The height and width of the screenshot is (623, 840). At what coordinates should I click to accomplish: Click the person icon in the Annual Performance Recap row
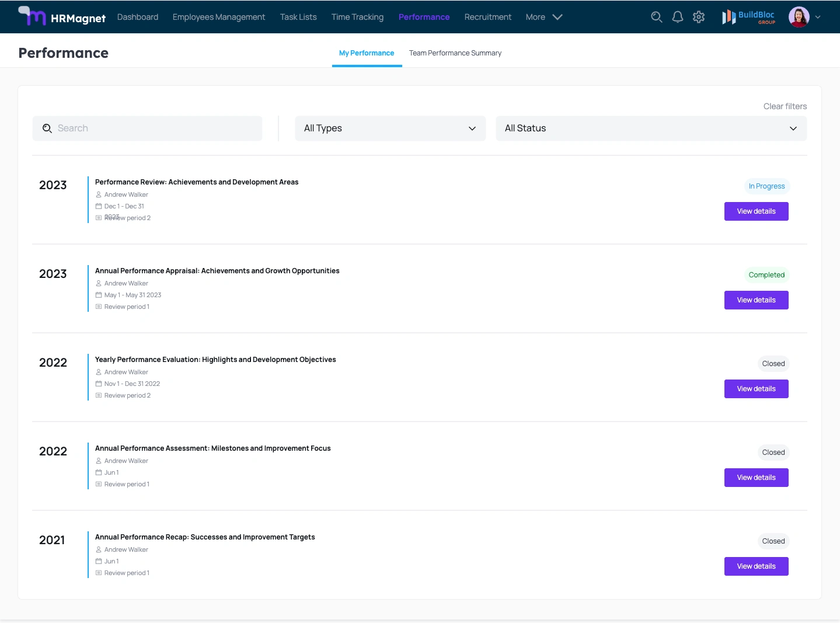(x=99, y=549)
